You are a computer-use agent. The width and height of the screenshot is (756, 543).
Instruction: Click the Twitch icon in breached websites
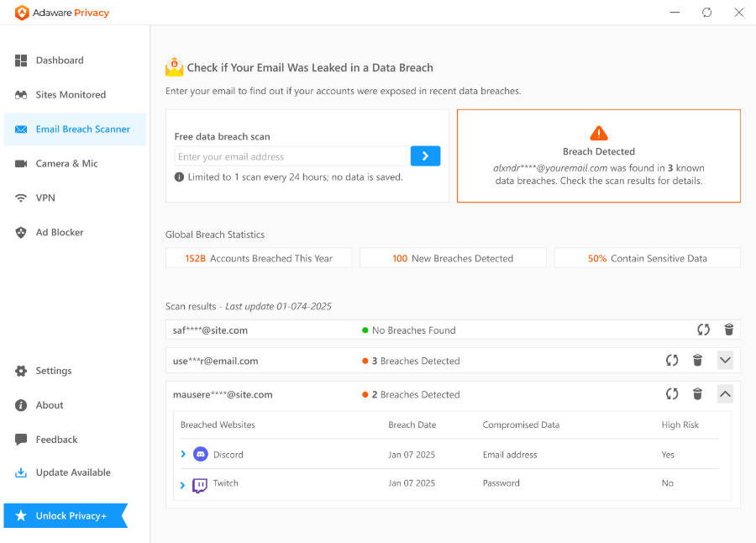point(199,483)
